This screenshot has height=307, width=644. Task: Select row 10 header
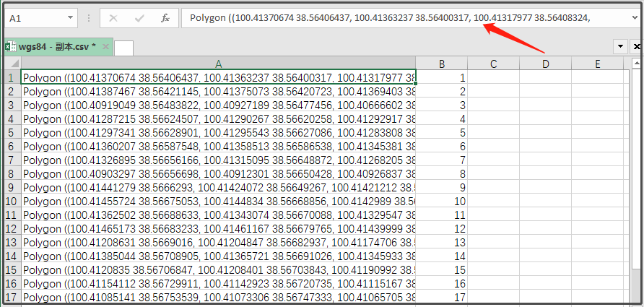pos(11,201)
